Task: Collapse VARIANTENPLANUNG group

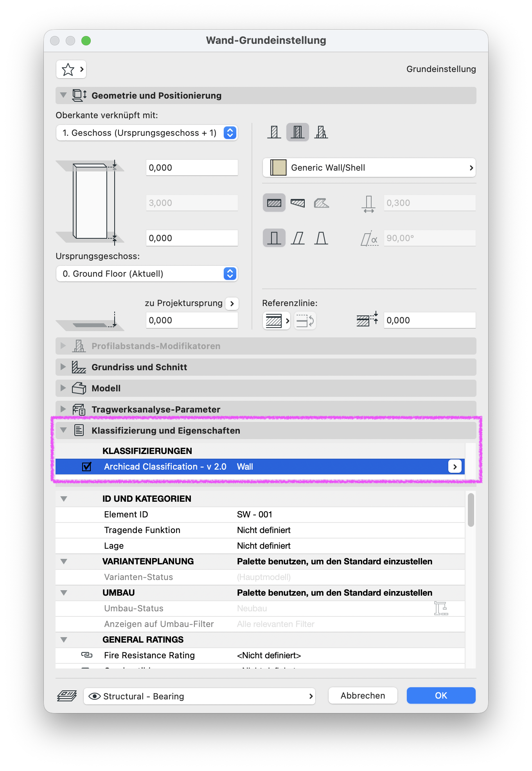Action: tap(64, 562)
